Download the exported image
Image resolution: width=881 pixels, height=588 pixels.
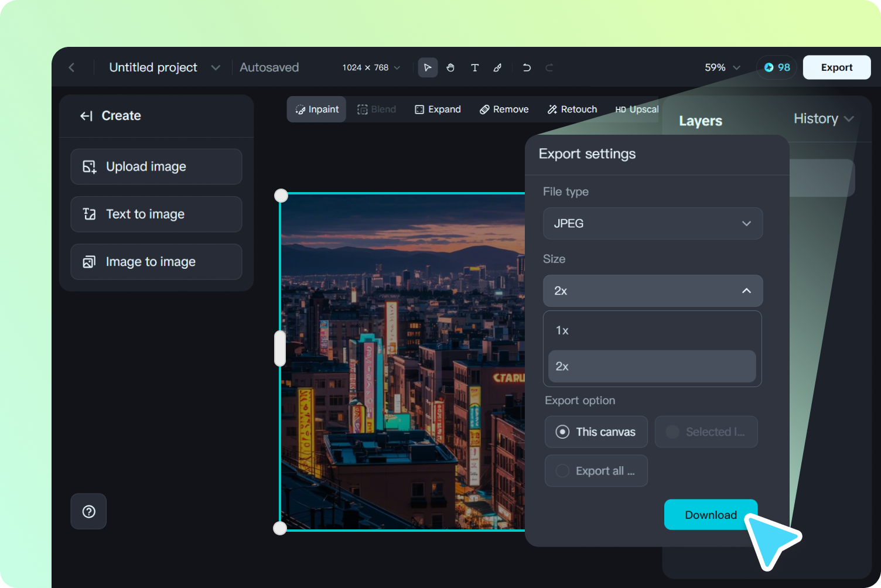711,515
